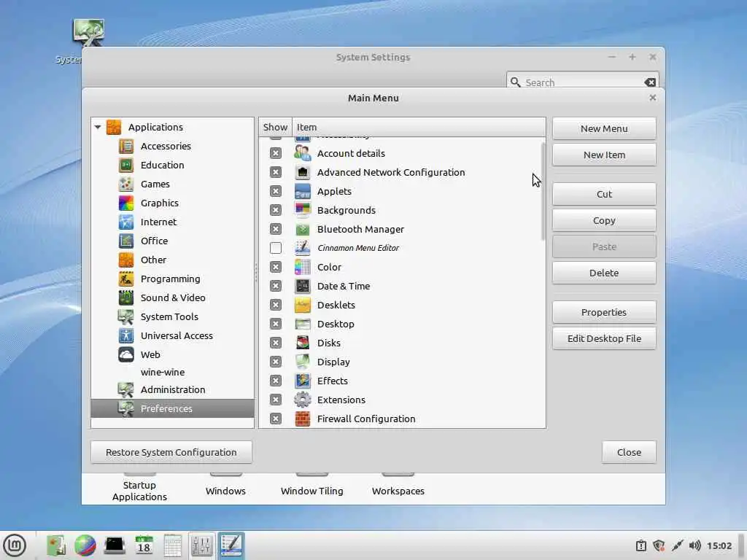This screenshot has height=560, width=747.
Task: Click the Bluetooth Manager icon
Action: click(303, 229)
